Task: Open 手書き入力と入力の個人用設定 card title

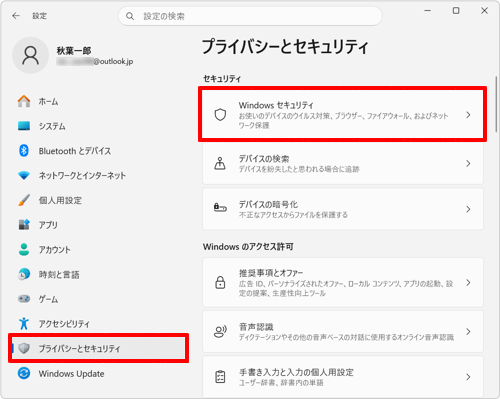Action: click(296, 372)
